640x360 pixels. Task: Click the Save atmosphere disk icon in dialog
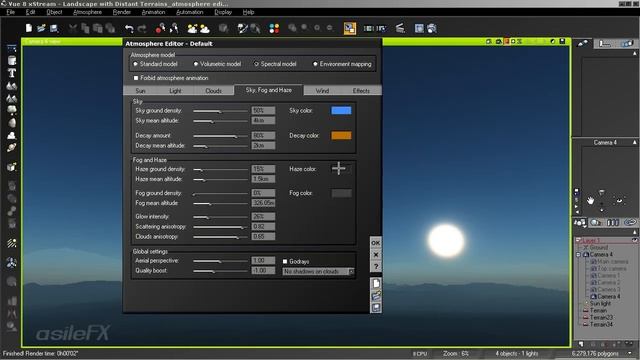tap(376, 307)
